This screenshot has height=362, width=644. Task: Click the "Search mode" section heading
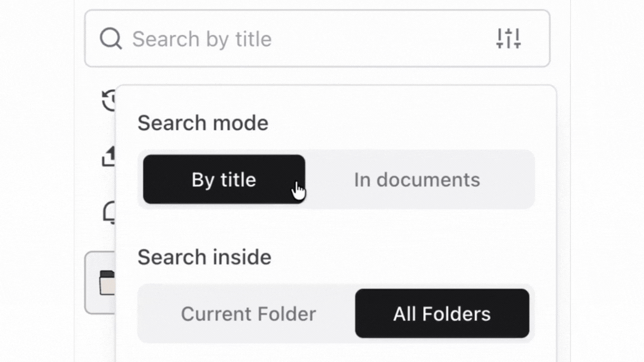[202, 123]
